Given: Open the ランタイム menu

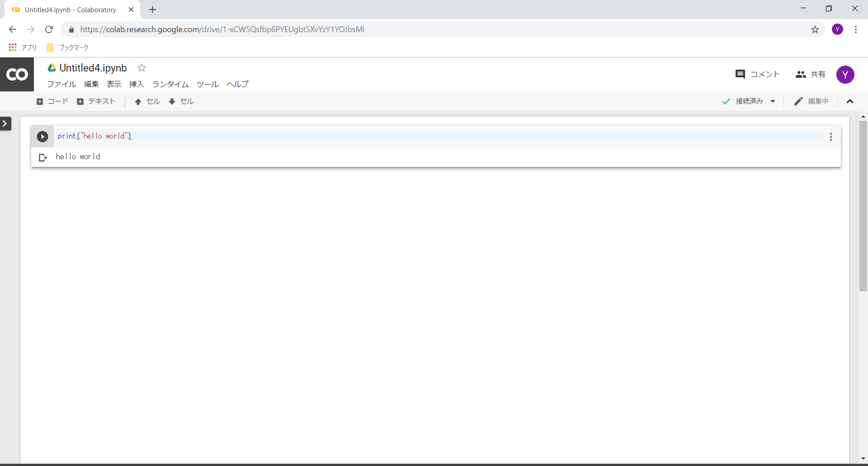Looking at the screenshot, I should [x=170, y=84].
